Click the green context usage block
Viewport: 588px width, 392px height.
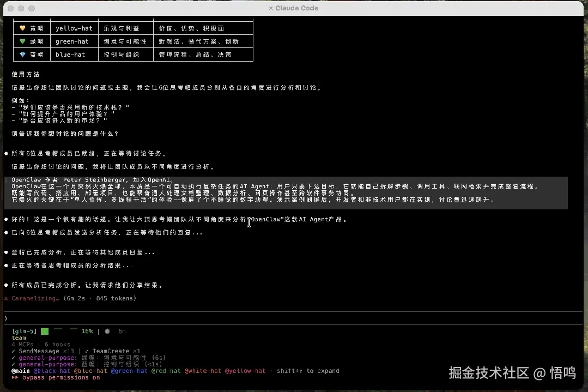(x=45, y=331)
